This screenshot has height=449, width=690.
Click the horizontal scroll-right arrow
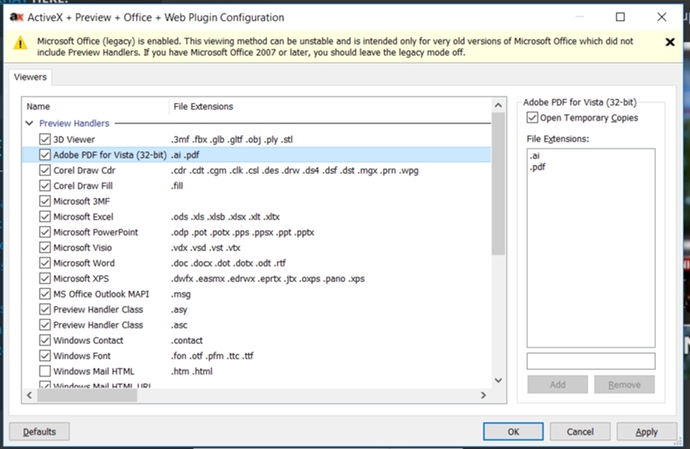click(483, 395)
